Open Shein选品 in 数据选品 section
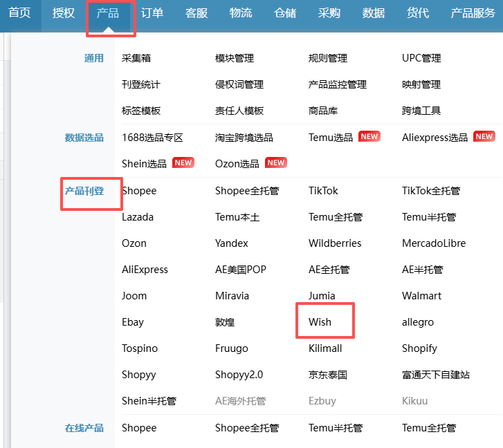The width and height of the screenshot is (503, 448). coord(144,164)
